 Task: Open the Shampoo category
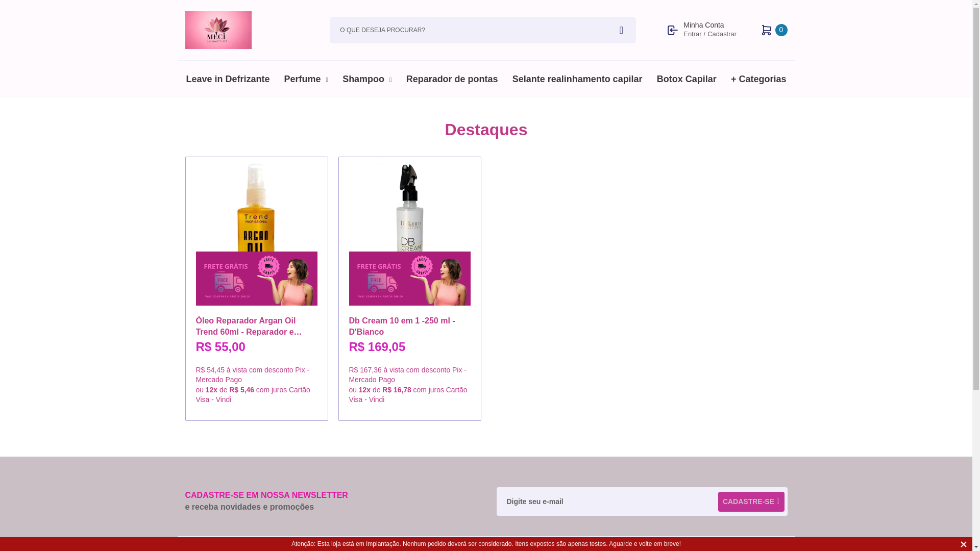(363, 79)
